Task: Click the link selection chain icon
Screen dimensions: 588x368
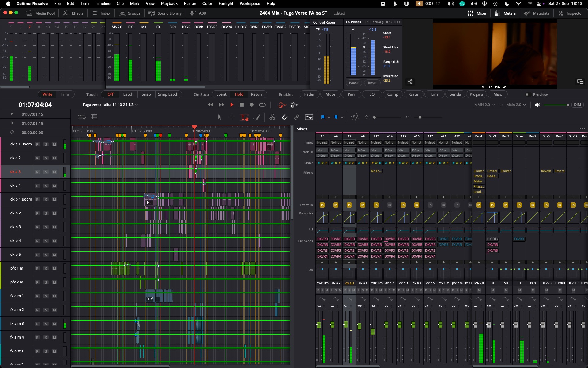Action: (296, 117)
